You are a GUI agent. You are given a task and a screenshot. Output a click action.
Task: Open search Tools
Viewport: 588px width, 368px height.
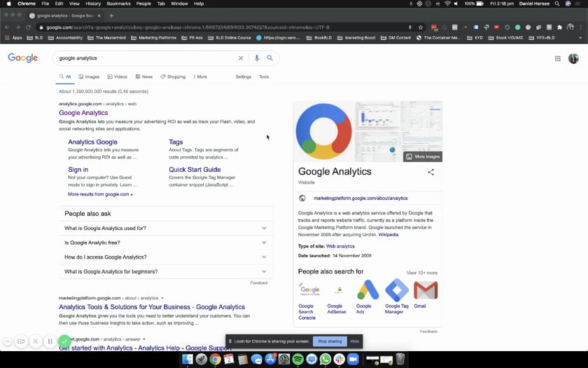[264, 76]
